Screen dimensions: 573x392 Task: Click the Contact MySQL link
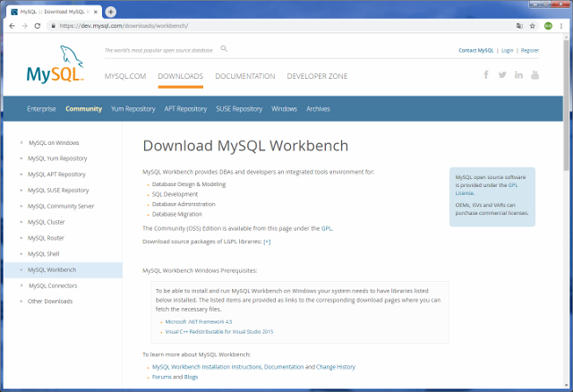tap(475, 51)
